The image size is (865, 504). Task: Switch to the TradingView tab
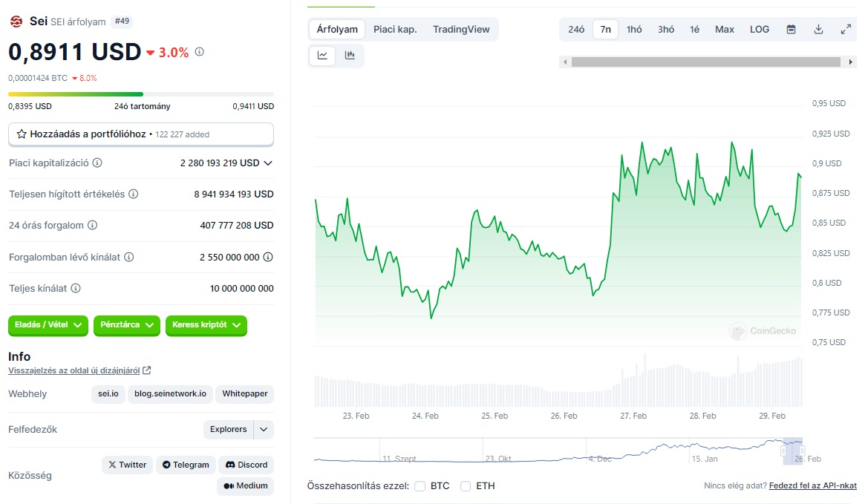(461, 29)
